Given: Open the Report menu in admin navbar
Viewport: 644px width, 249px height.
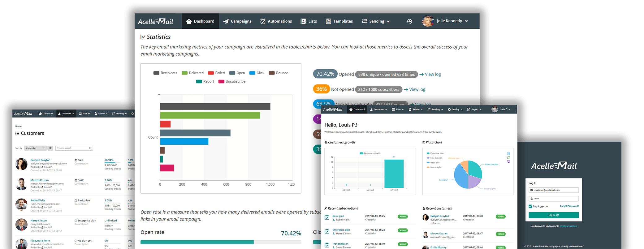Looking at the screenshot, I should pos(474,109).
